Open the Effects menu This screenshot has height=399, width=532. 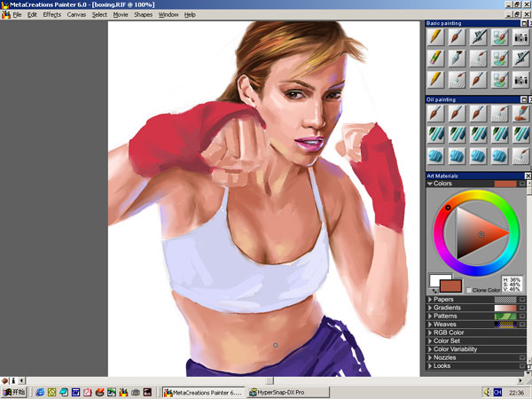click(x=52, y=15)
